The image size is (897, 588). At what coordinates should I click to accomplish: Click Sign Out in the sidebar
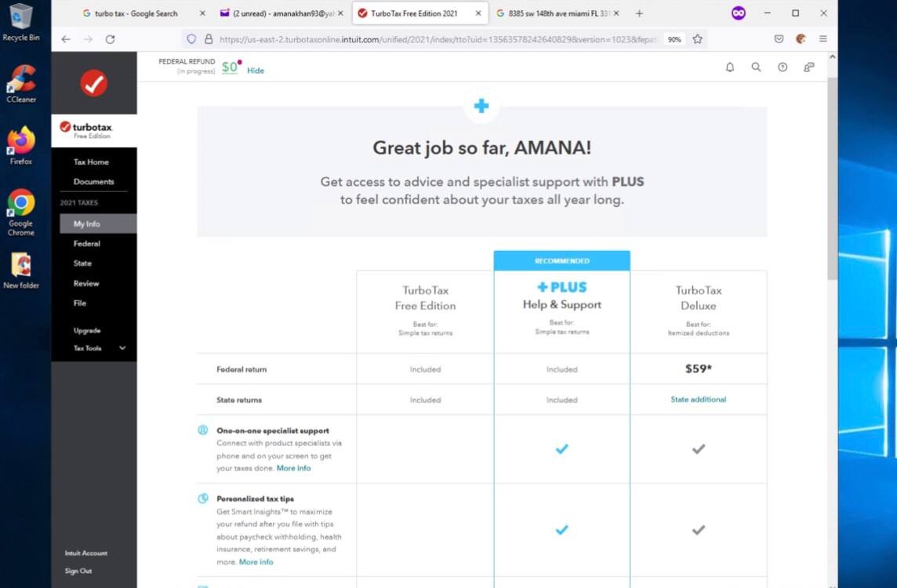tap(78, 571)
